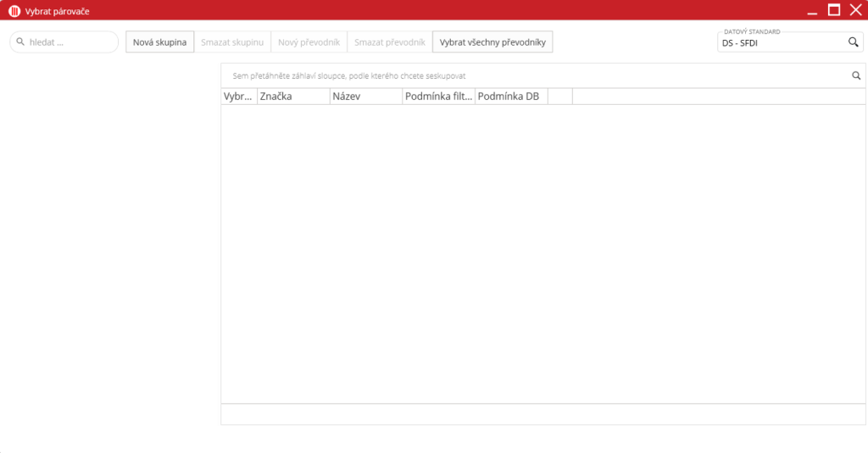
Task: Click the Smazat převodník button
Action: click(389, 42)
